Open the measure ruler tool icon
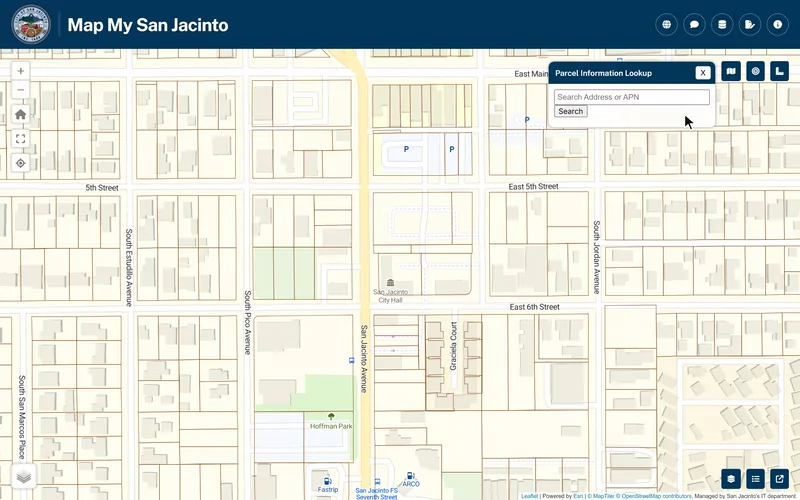The image size is (800, 500). pyautogui.click(x=780, y=71)
